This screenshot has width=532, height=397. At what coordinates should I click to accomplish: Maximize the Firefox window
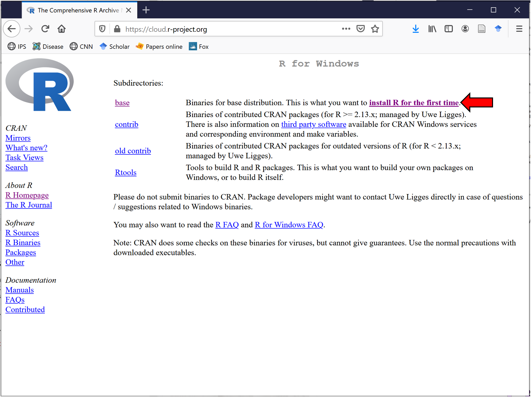493,10
